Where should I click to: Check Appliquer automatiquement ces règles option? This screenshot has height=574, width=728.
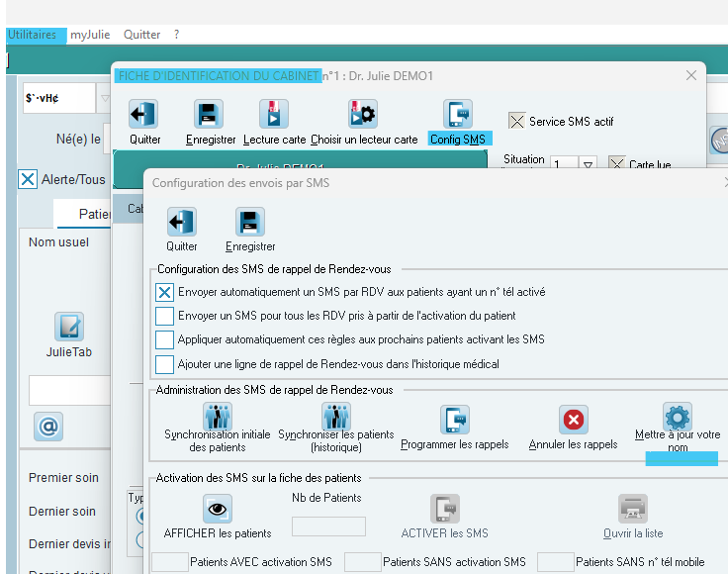[x=165, y=339]
